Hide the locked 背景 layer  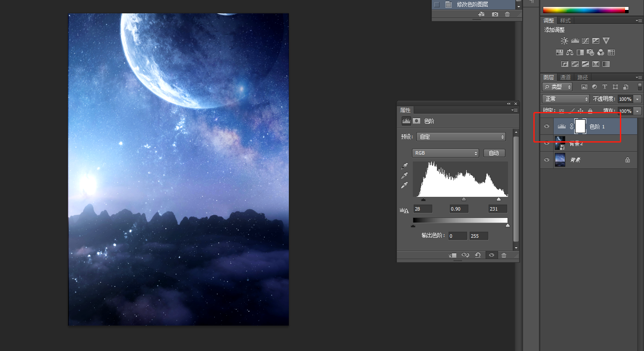coord(547,160)
